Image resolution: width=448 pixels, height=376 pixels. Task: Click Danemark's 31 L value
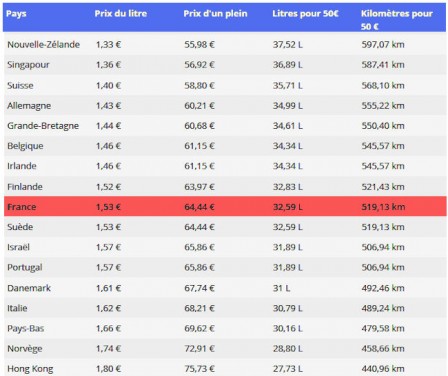pos(281,288)
